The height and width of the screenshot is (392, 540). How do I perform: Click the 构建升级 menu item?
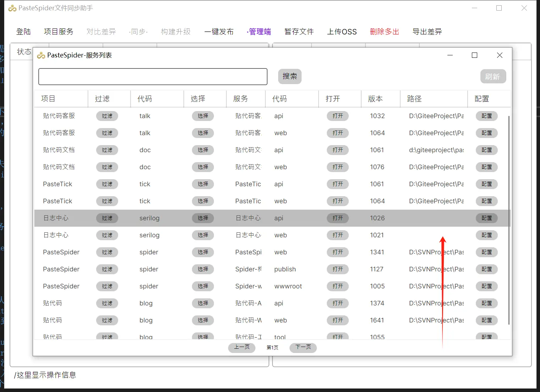coord(176,32)
